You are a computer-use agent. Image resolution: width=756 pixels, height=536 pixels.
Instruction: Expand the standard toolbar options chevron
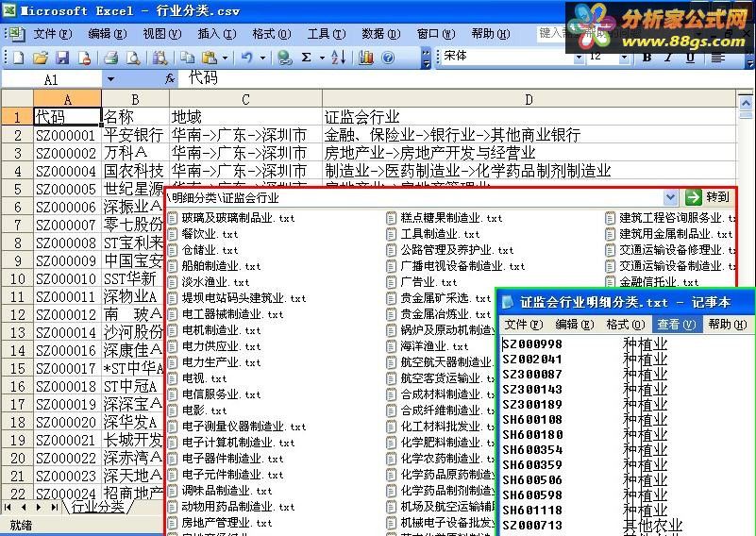426,58
